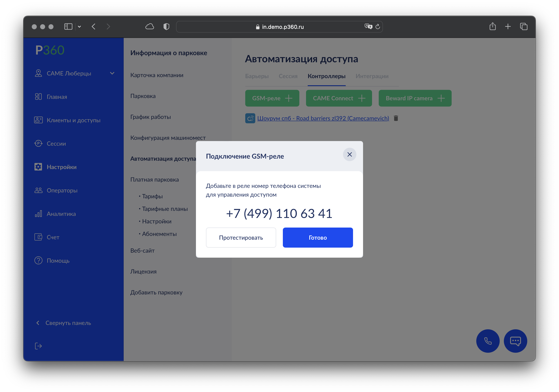This screenshot has height=392, width=559.
Task: Add a Beward IP camera controller
Action: [415, 98]
